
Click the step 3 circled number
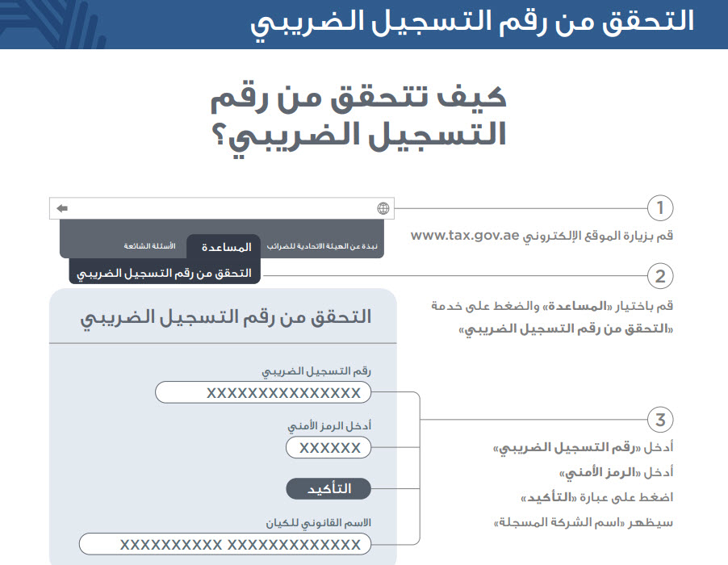[660, 420]
